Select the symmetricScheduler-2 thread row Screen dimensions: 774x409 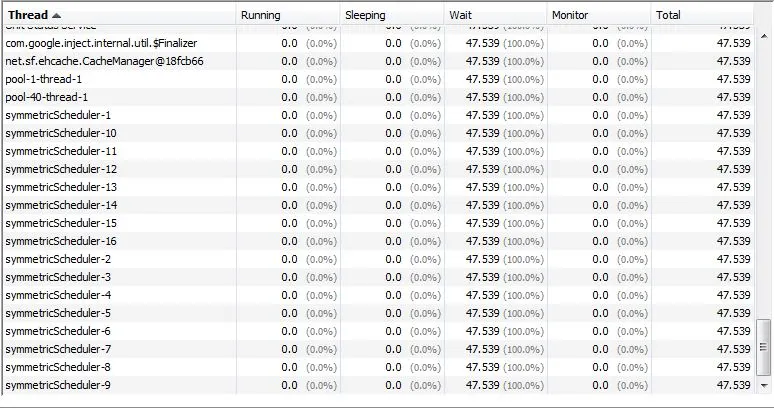point(58,259)
